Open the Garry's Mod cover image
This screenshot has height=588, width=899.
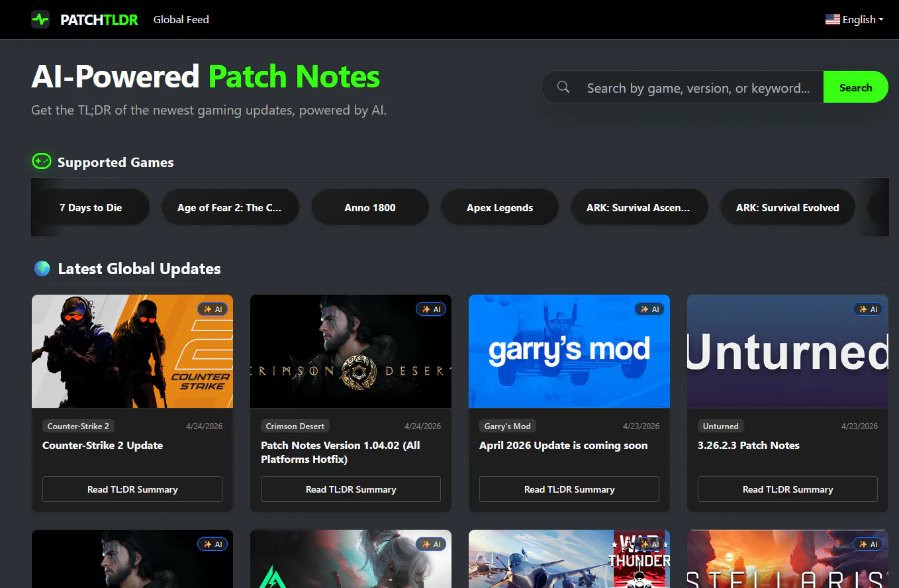(569, 351)
